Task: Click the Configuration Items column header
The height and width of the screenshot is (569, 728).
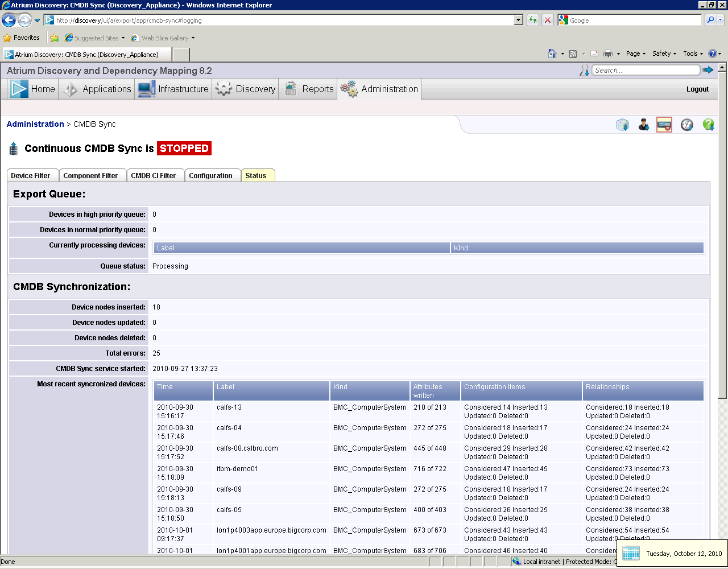Action: (522, 391)
